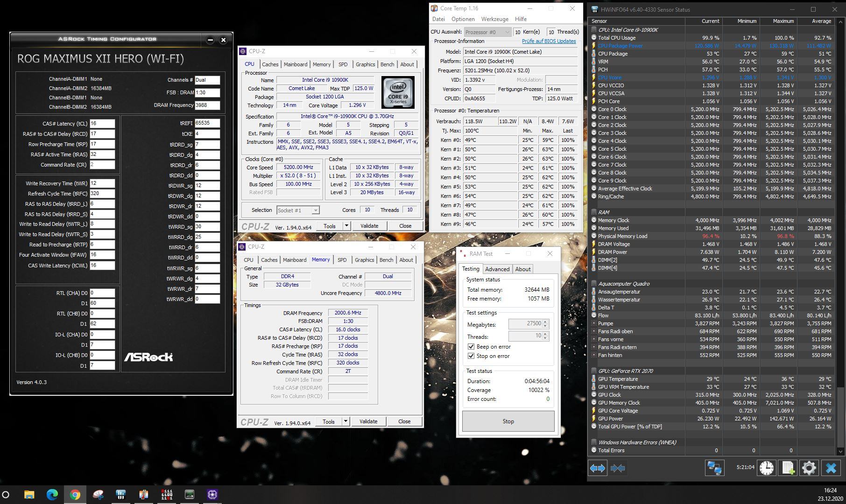Disable the Beep on error checkbox
This screenshot has height=504, width=846.
pos(471,347)
